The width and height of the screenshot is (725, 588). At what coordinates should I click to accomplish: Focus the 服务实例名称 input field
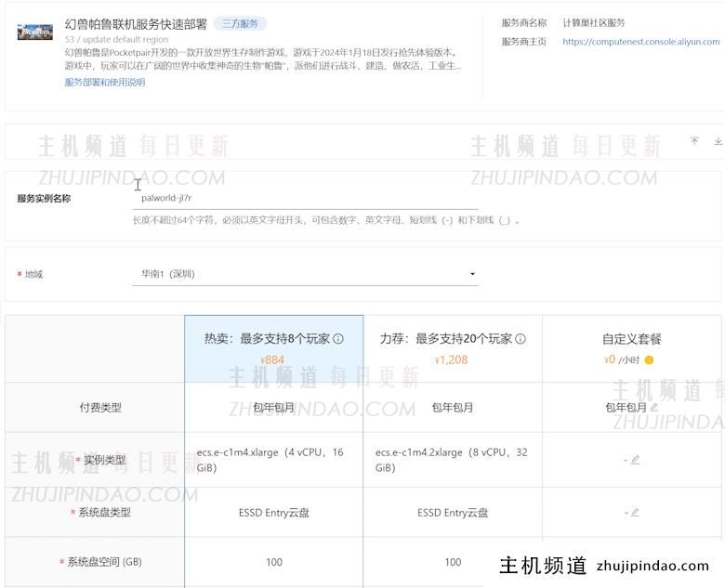(x=305, y=198)
